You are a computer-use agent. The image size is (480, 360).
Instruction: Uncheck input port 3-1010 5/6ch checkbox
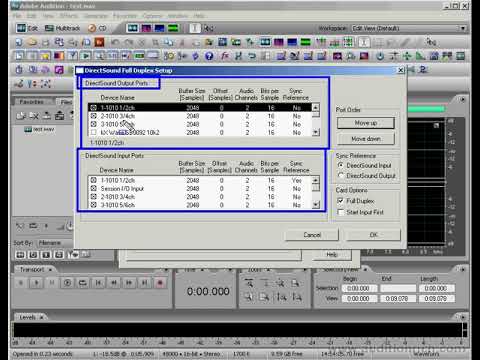point(94,205)
